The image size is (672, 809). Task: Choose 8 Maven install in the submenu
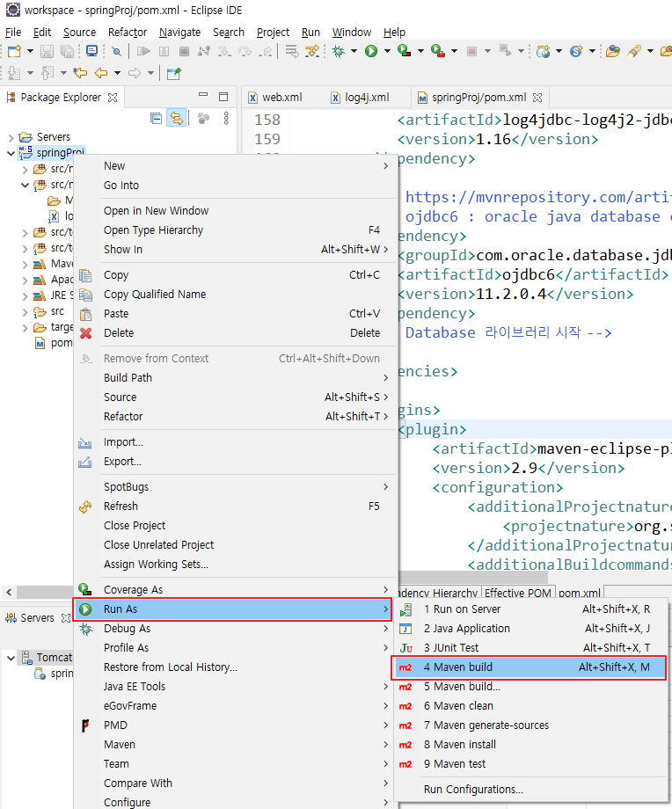click(x=530, y=745)
